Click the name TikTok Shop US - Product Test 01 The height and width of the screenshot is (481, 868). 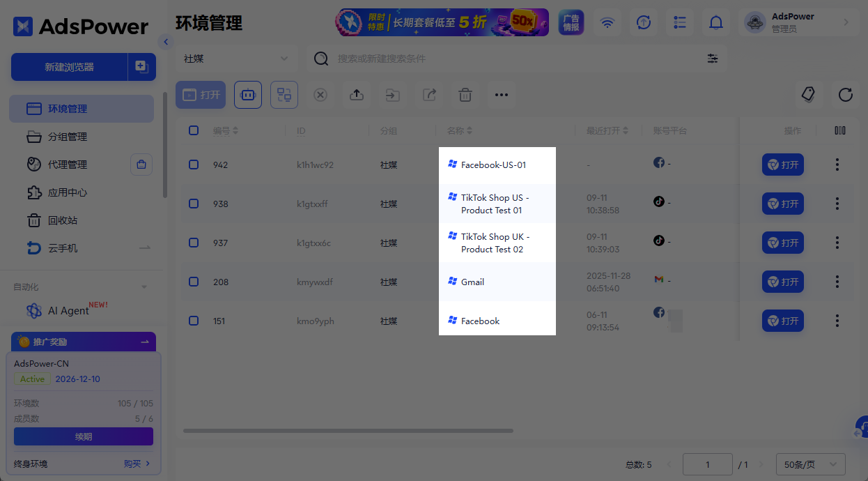click(495, 204)
